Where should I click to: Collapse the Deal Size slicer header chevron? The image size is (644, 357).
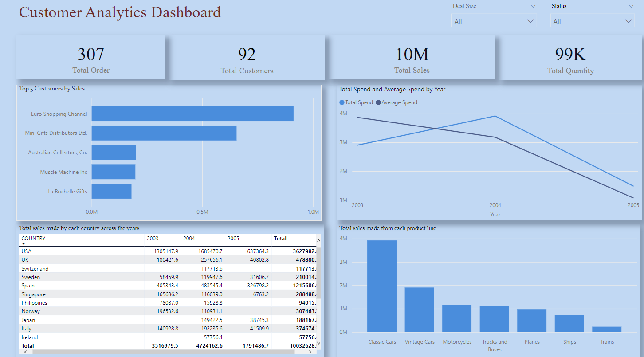pos(533,6)
